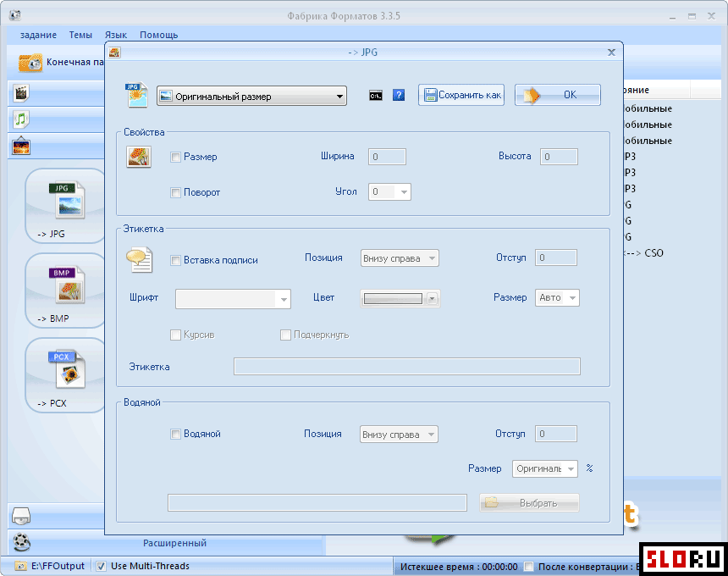Click the Высота height field

click(x=559, y=157)
